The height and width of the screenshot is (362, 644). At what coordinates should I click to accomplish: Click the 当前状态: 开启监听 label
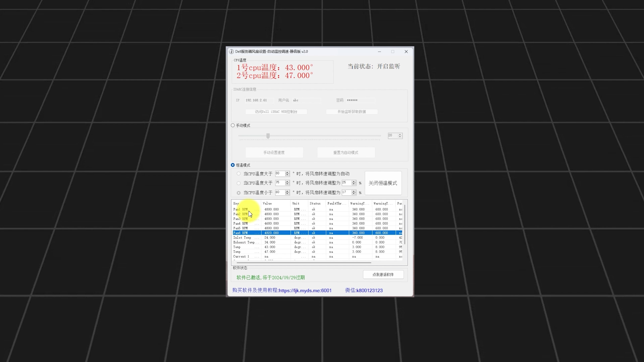(374, 67)
